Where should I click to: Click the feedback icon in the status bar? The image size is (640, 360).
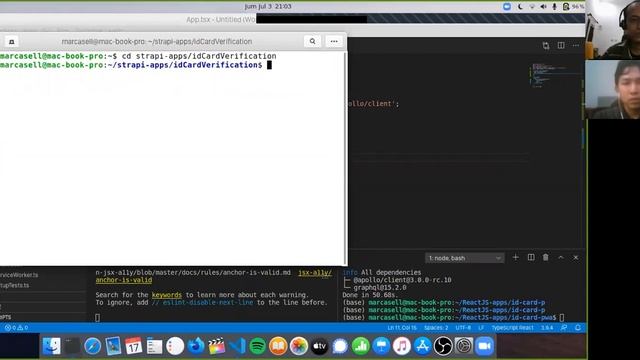564,328
